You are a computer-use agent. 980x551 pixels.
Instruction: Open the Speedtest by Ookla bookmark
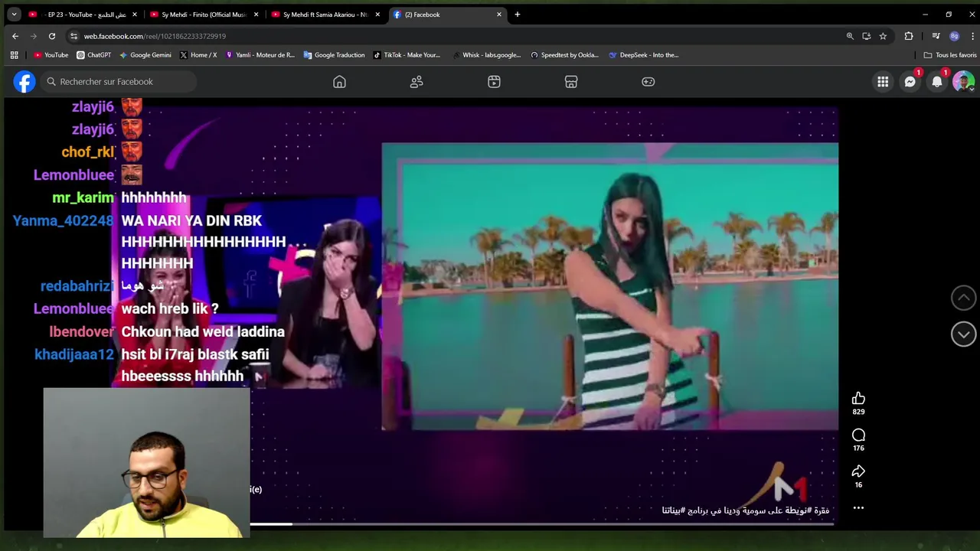[x=564, y=55]
